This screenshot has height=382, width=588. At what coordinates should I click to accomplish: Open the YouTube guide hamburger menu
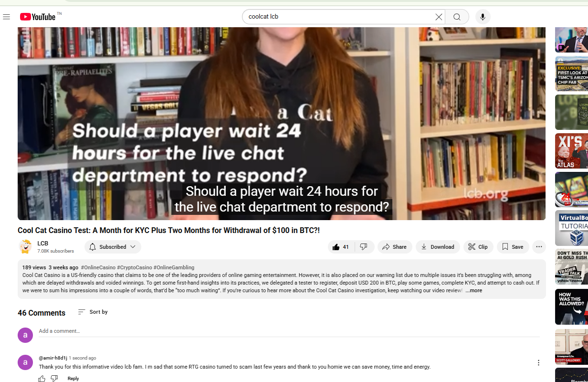tap(6, 17)
